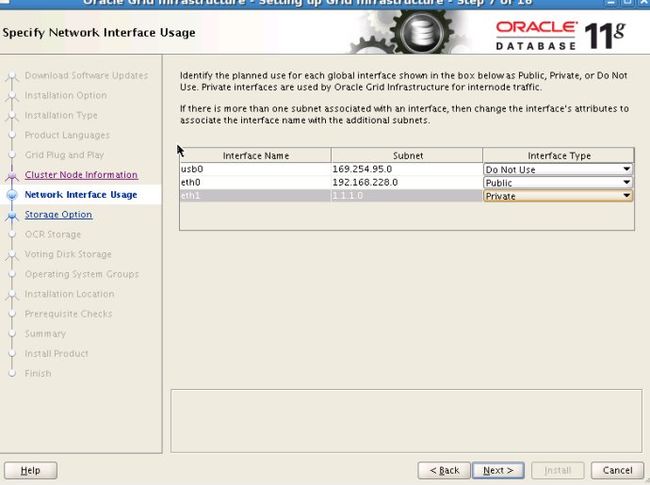Click the Subnet column header
650x485 pixels.
(x=407, y=155)
